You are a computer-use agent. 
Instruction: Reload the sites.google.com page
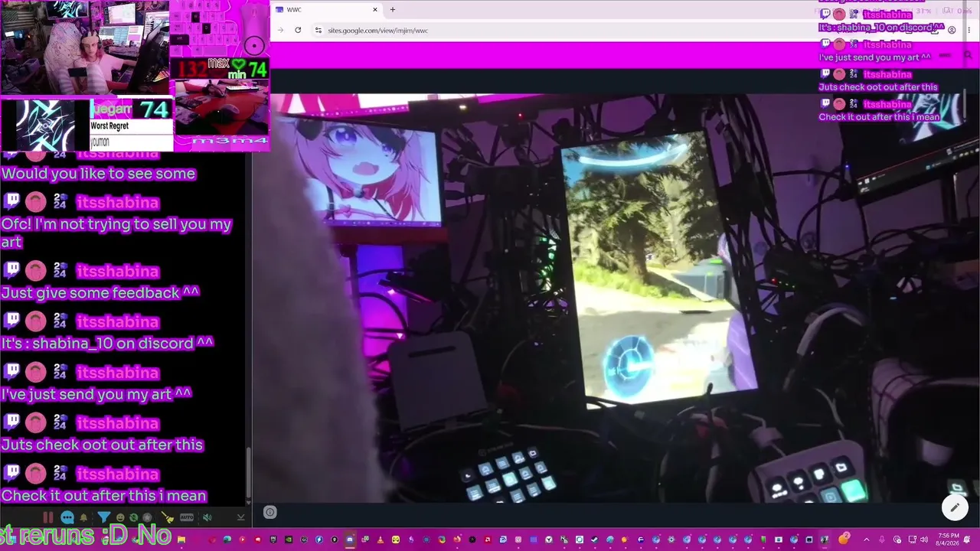click(x=298, y=31)
